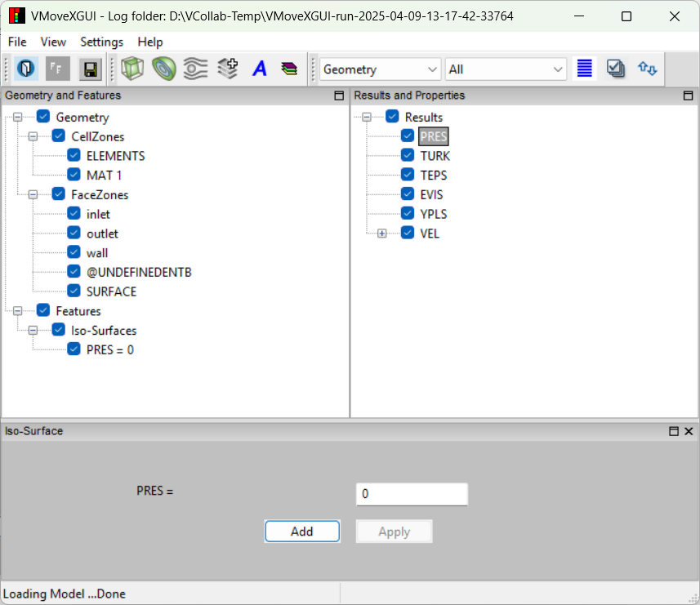The height and width of the screenshot is (605, 700).
Task: Click the gray FF toolbar icon
Action: point(58,69)
